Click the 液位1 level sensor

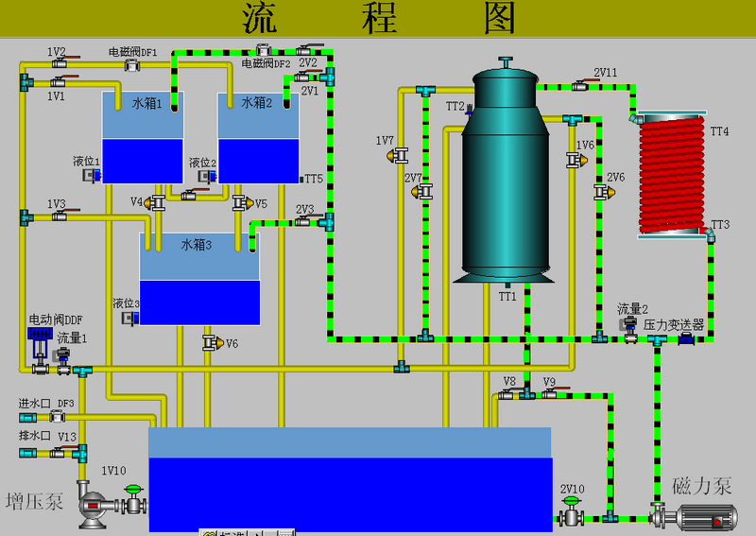tap(93, 175)
